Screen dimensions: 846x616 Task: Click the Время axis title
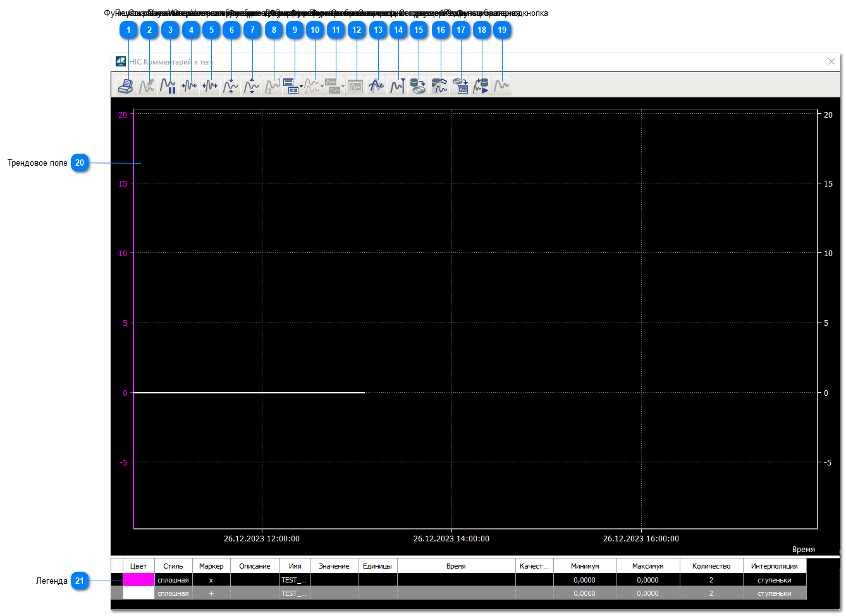click(x=804, y=550)
